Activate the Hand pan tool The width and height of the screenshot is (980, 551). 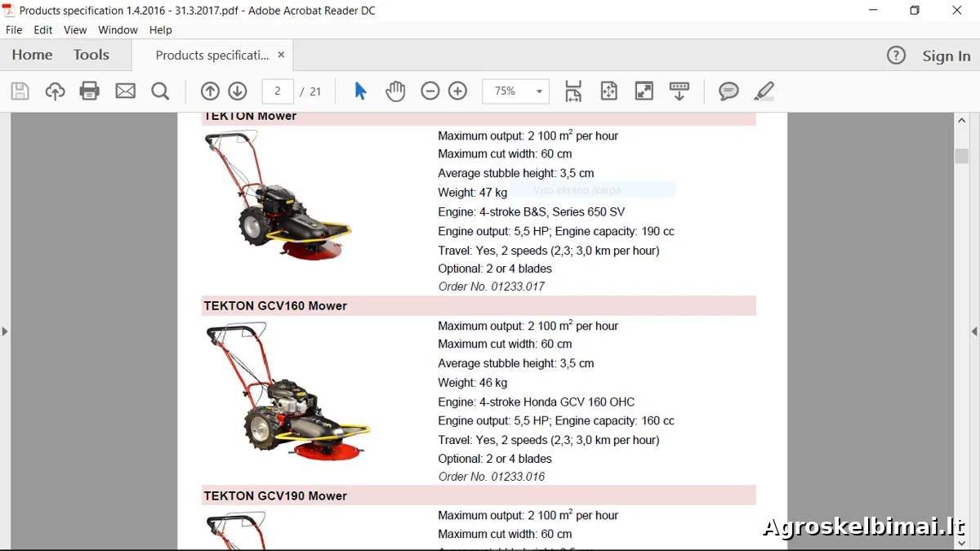point(395,91)
